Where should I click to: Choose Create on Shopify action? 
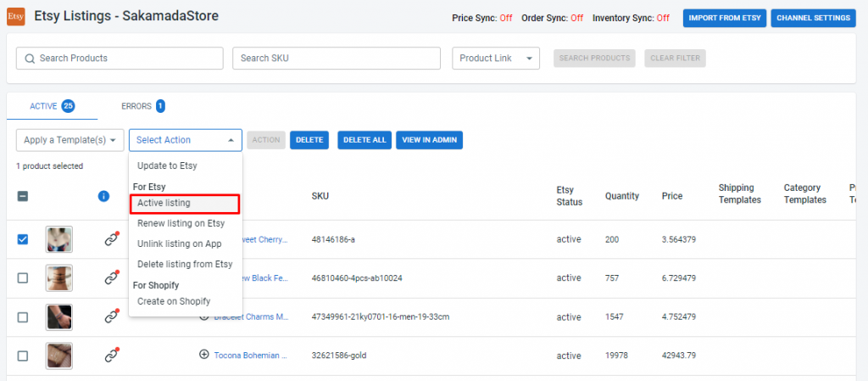pos(186,301)
